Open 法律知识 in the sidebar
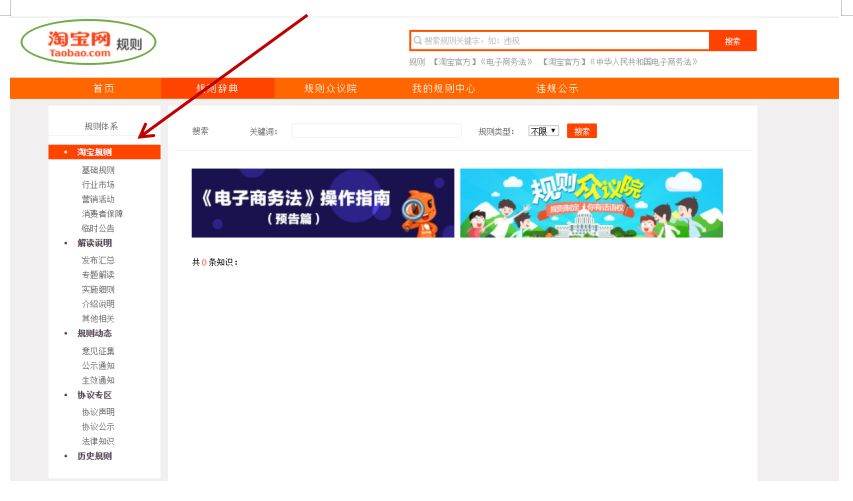 pos(98,441)
